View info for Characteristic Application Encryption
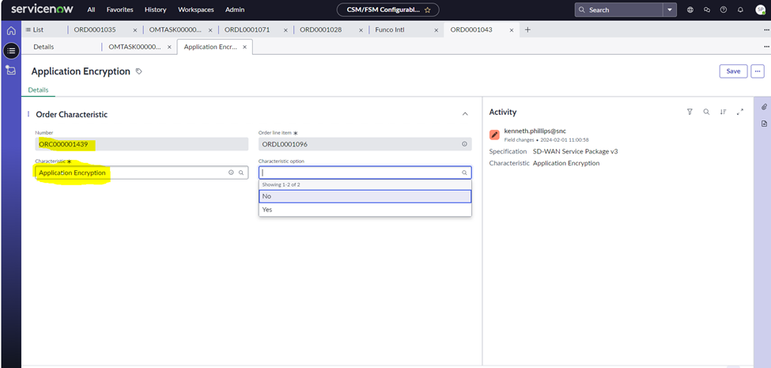 click(x=231, y=173)
